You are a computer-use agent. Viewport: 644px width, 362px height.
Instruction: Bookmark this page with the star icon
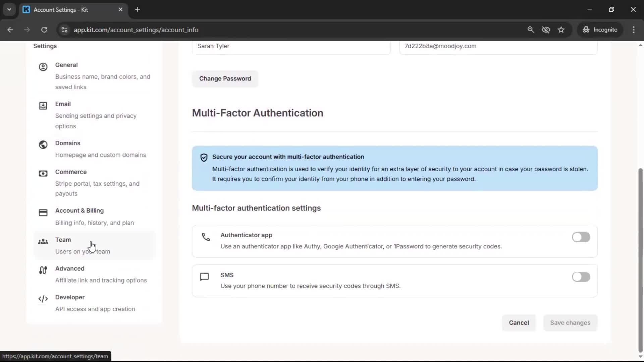(561, 30)
